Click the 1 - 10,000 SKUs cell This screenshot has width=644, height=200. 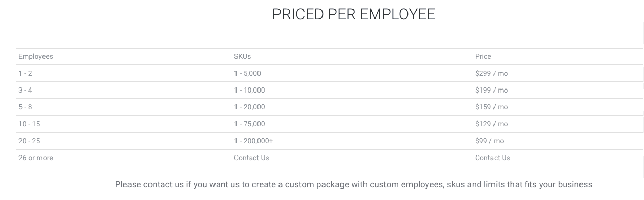point(249,90)
